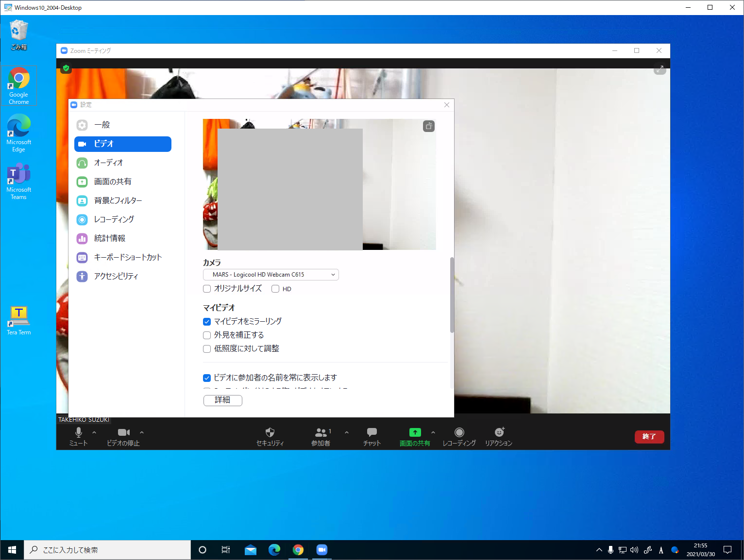Expand screen share options via its chevron
The image size is (744, 560).
pyautogui.click(x=433, y=432)
